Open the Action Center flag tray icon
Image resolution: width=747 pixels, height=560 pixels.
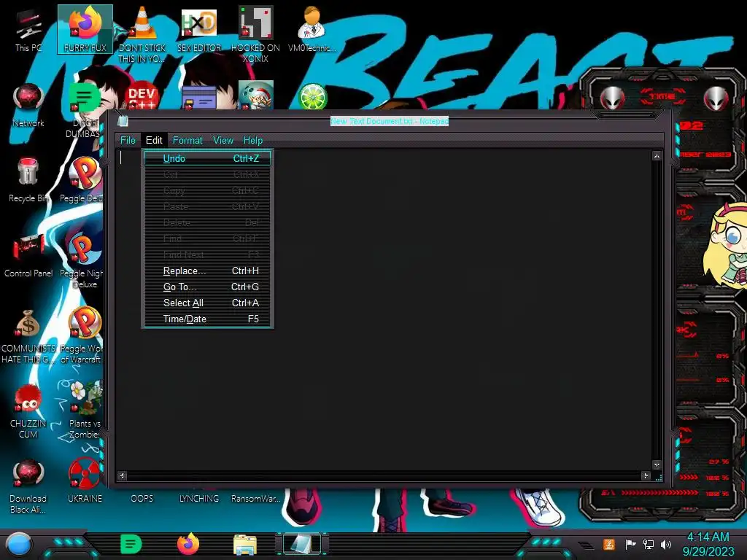click(630, 544)
